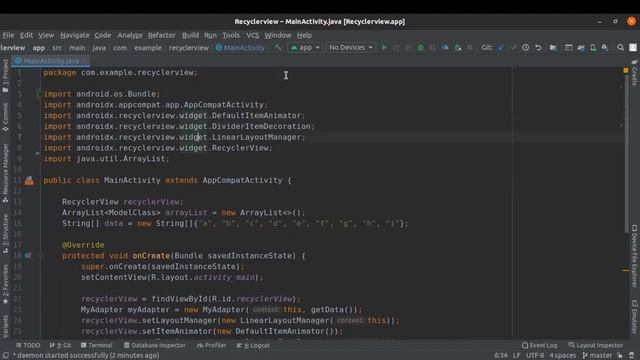Click the MainActivity breadcrumb in navigation bar

click(240, 48)
